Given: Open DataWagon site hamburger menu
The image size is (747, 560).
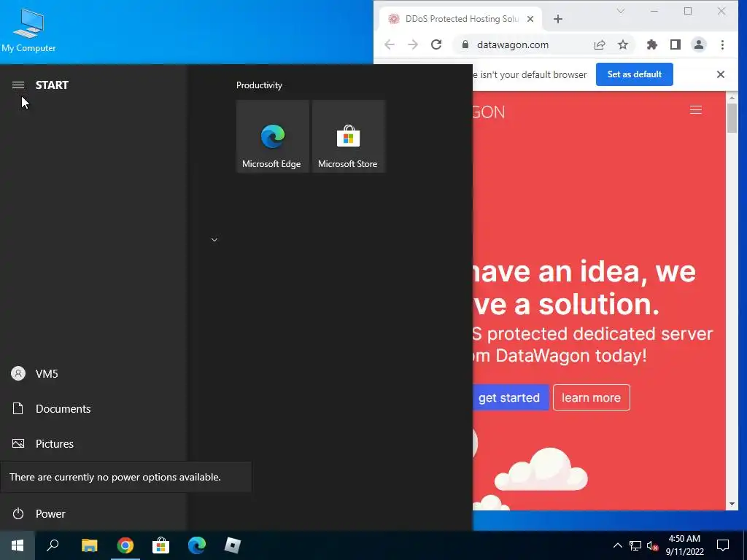Looking at the screenshot, I should click(x=695, y=110).
